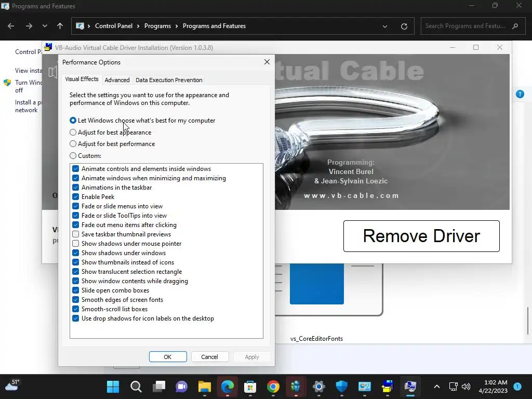Go forward in Control Panel navigation
Viewport: 532px width, 399px height.
(29, 26)
